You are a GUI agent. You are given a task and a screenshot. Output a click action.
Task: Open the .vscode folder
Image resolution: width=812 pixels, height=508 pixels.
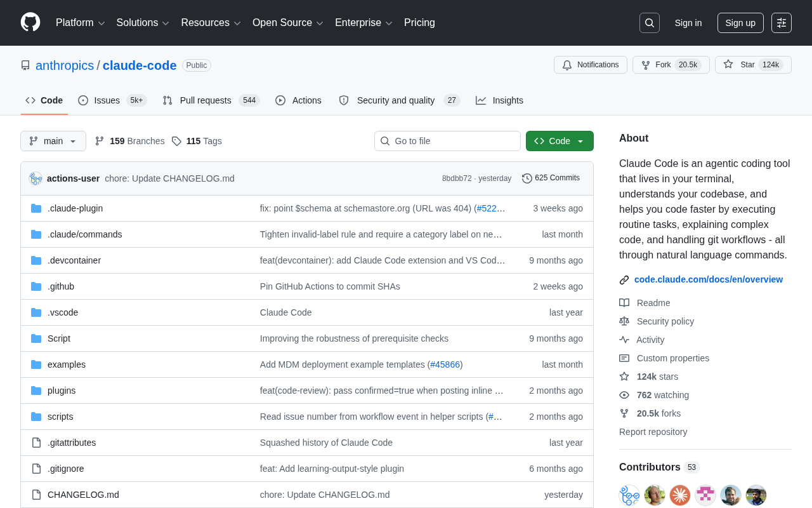[63, 312]
